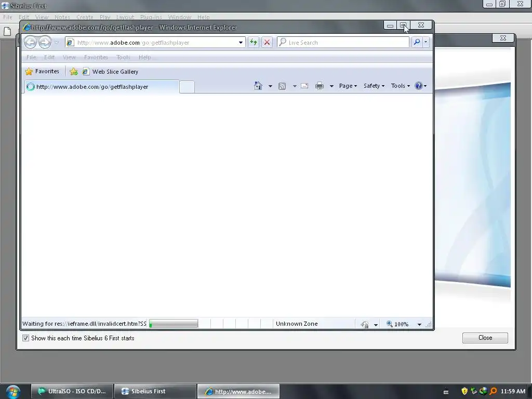532x399 pixels.
Task: Click the keyboard icon in system tray
Action: click(446, 392)
